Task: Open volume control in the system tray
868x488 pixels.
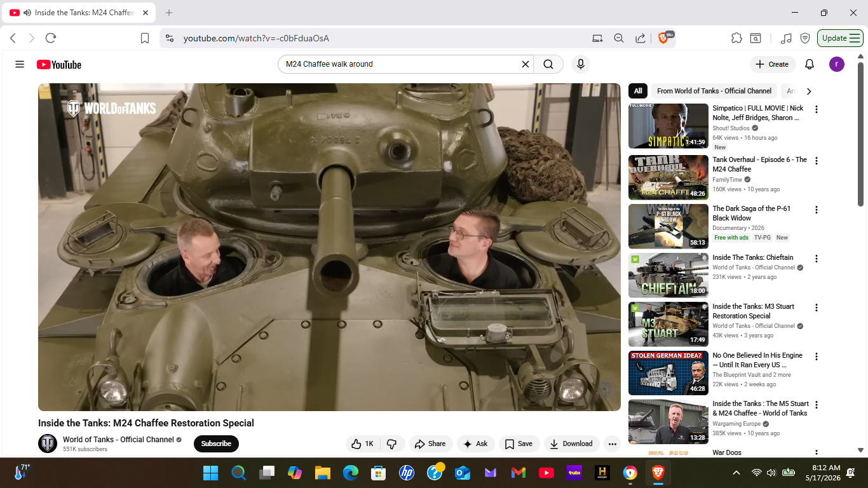Action: [771, 473]
